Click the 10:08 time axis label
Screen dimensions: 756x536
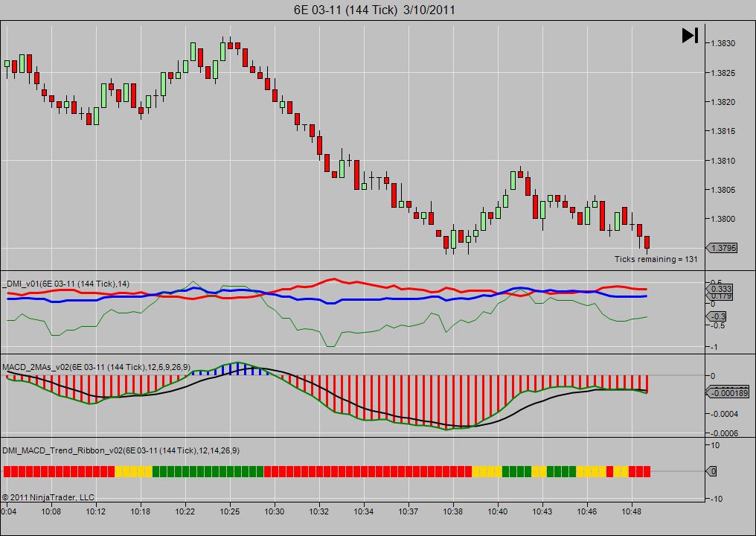click(x=51, y=511)
